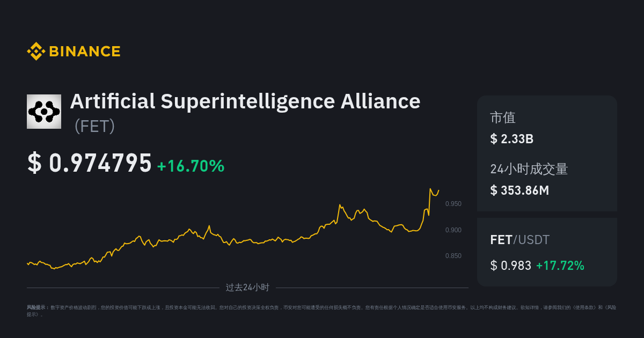Open the FET/USDT trading pair
Screen dimensions: 644x338
coord(520,240)
